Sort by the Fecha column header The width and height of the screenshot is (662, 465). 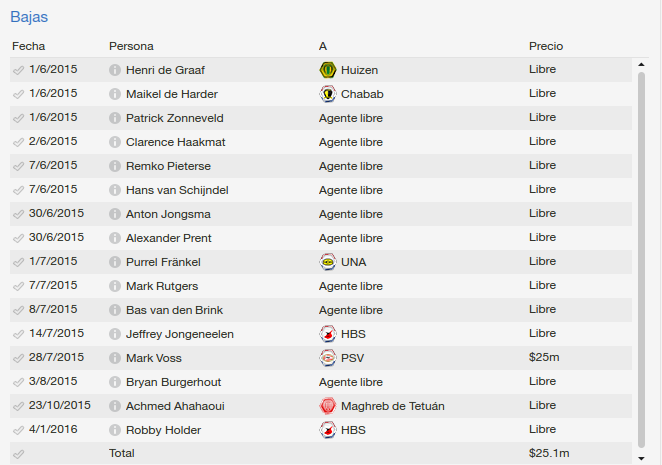[x=28, y=46]
